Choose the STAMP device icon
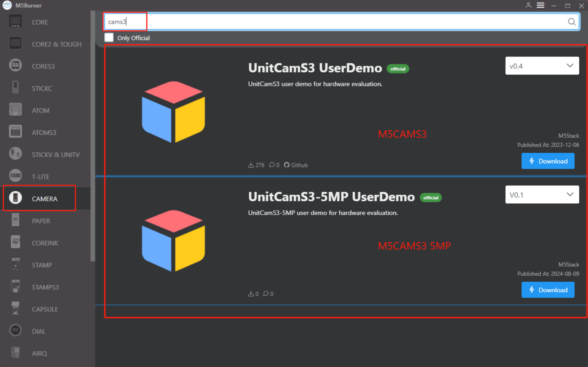 click(15, 264)
